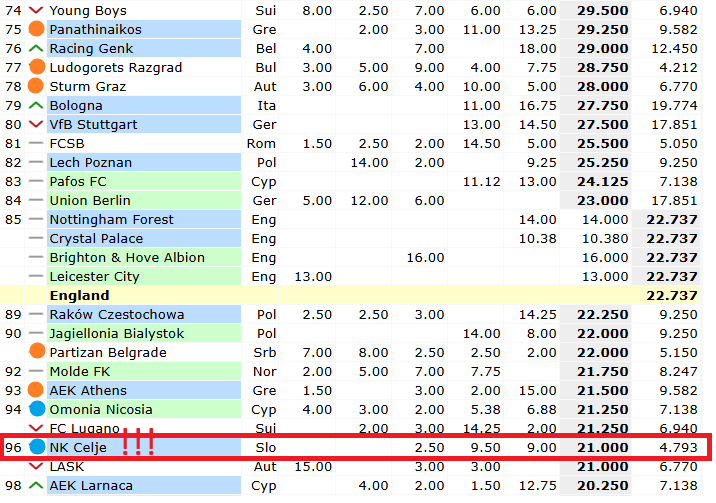The width and height of the screenshot is (716, 503).
Task: Open the Sturm Graz club link
Action: pyautogui.click(x=87, y=86)
